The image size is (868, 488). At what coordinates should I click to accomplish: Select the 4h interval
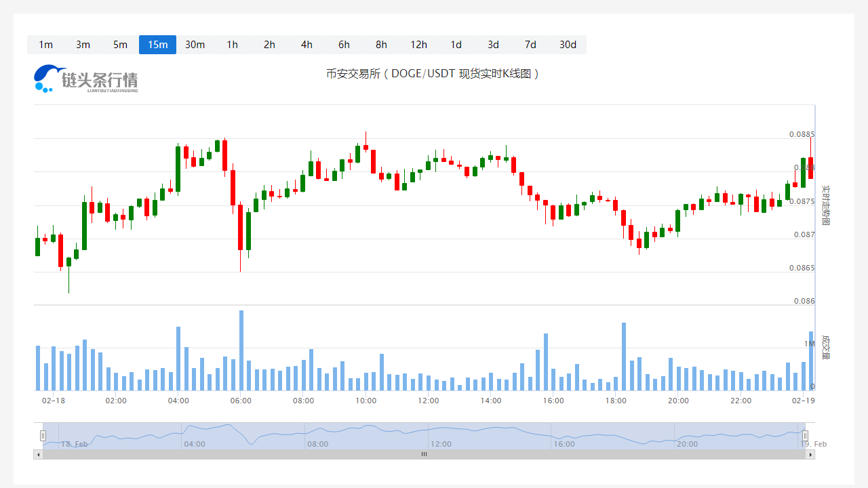(x=307, y=45)
